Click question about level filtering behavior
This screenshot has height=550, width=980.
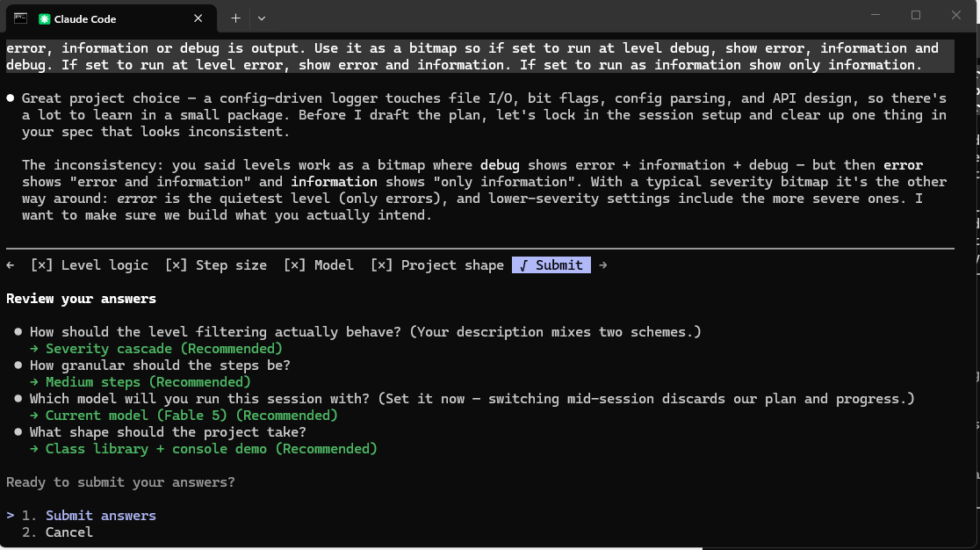tap(365, 332)
